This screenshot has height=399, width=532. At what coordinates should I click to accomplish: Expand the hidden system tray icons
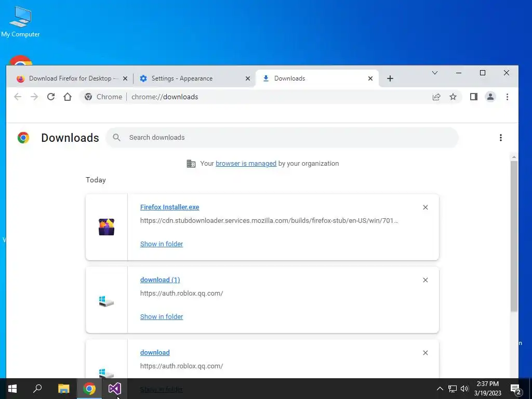click(x=440, y=389)
